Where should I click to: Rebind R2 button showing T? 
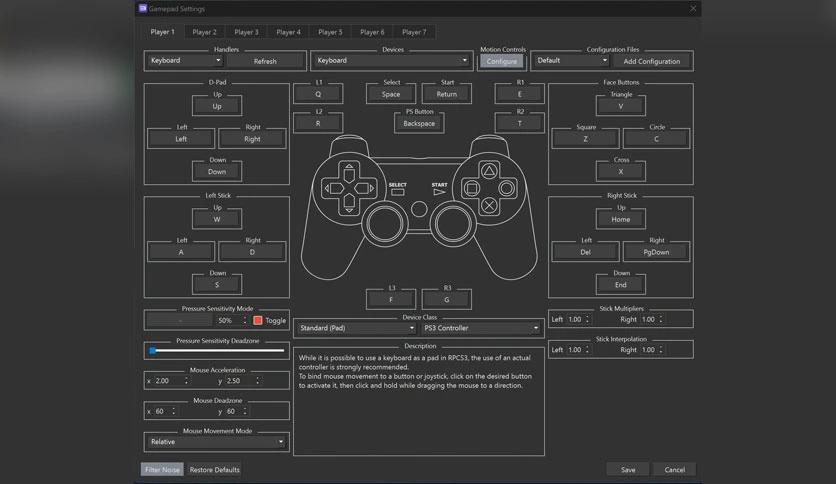point(520,123)
